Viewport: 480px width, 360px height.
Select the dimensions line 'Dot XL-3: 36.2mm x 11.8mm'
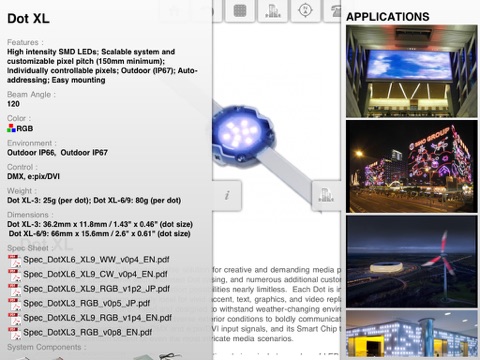[x=100, y=224]
